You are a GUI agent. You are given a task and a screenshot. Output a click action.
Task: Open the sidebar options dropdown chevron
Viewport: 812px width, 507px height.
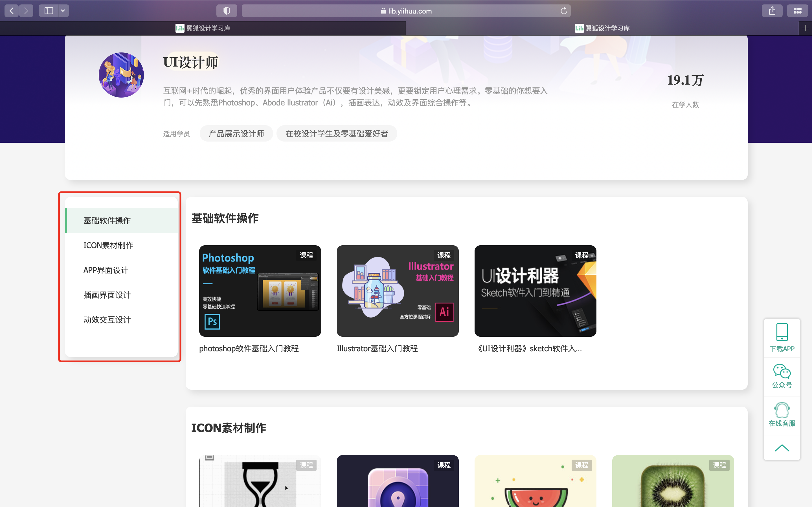[63, 11]
